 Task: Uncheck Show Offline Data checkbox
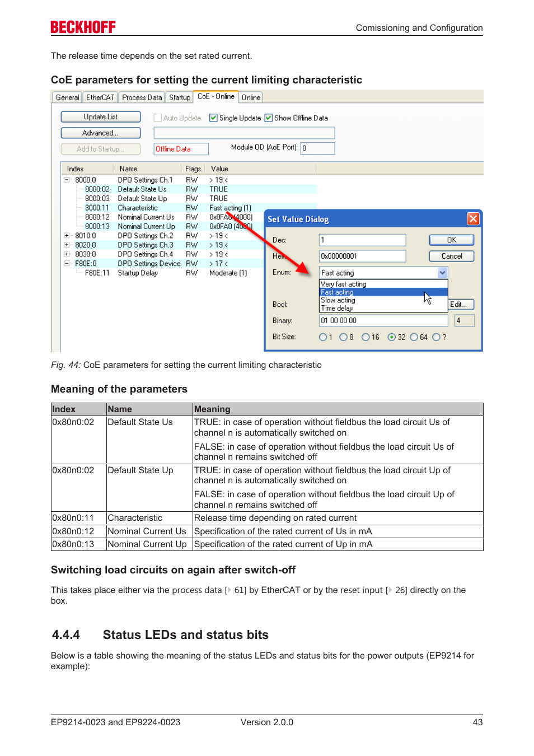(269, 118)
